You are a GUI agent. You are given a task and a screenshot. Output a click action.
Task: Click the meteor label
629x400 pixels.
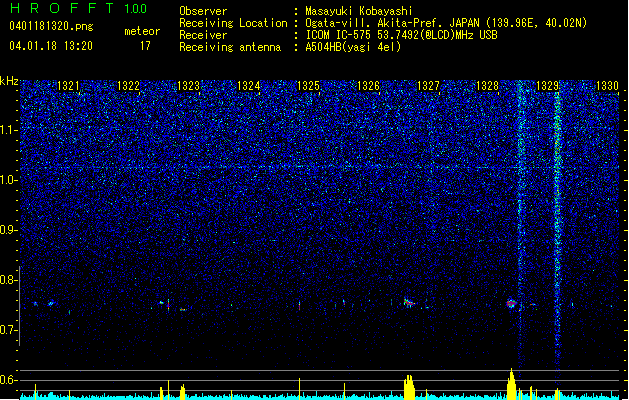142,31
